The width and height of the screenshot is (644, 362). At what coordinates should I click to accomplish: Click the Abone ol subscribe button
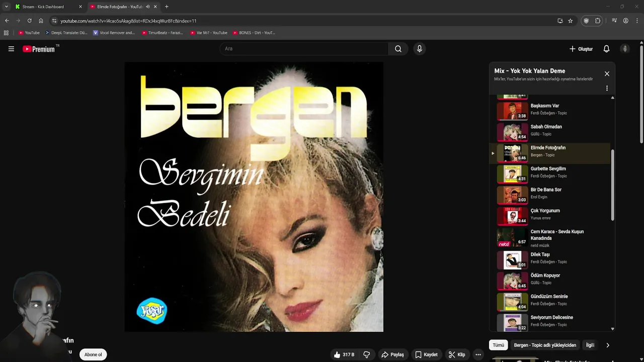(x=93, y=354)
